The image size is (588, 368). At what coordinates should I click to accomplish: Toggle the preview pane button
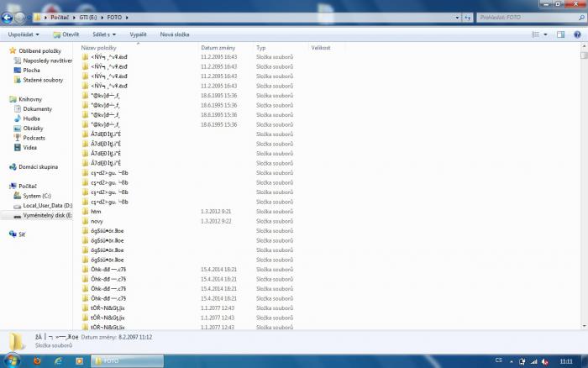point(560,34)
